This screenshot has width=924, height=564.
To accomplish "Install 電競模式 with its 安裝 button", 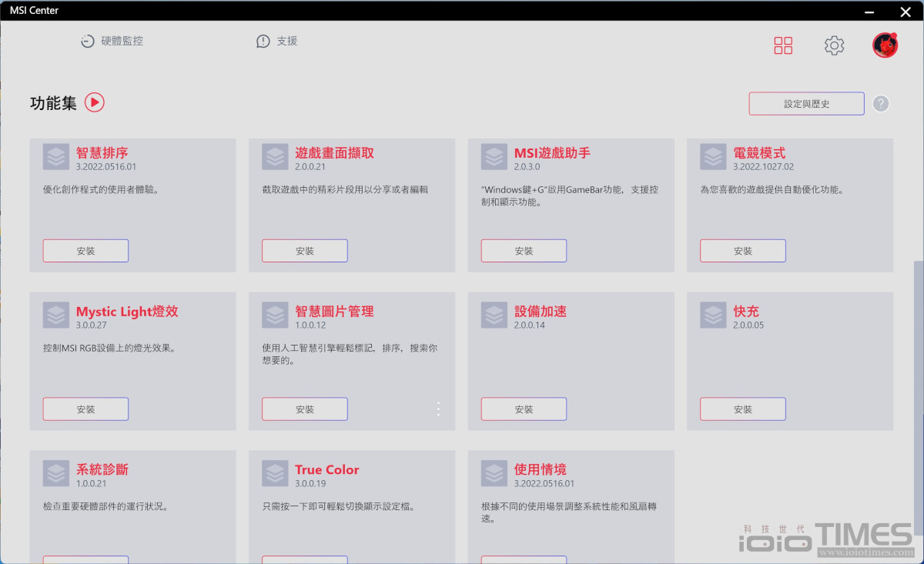I will 743,251.
